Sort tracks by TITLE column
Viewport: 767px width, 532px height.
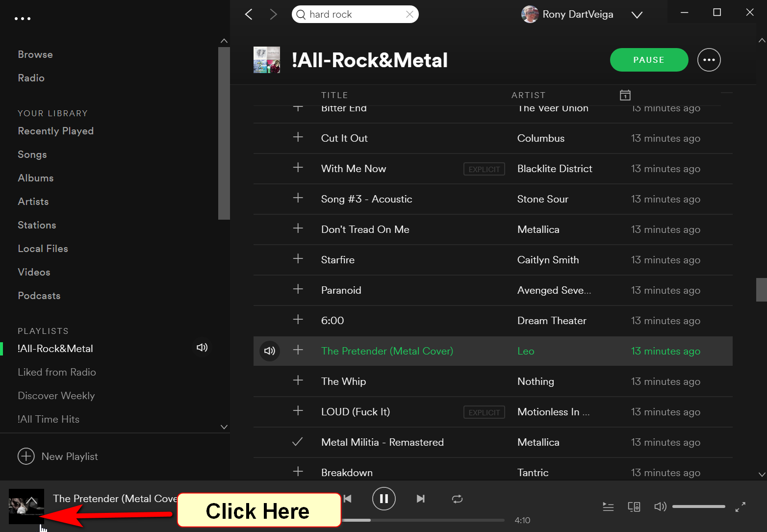[334, 95]
